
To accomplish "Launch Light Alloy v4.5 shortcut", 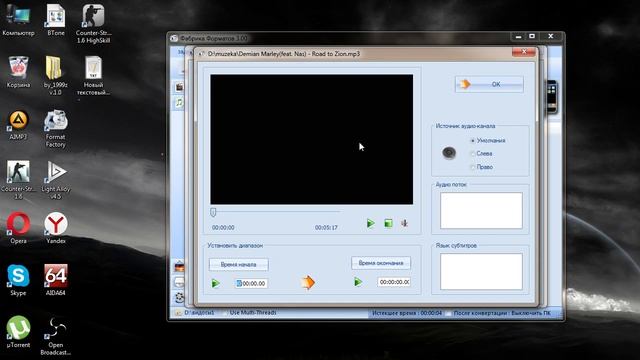I will coord(56,180).
